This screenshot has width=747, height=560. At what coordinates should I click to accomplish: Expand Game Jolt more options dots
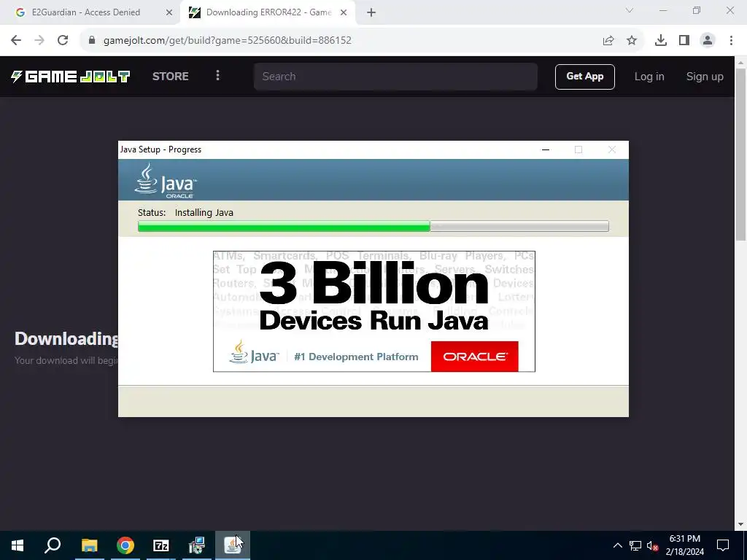point(217,76)
